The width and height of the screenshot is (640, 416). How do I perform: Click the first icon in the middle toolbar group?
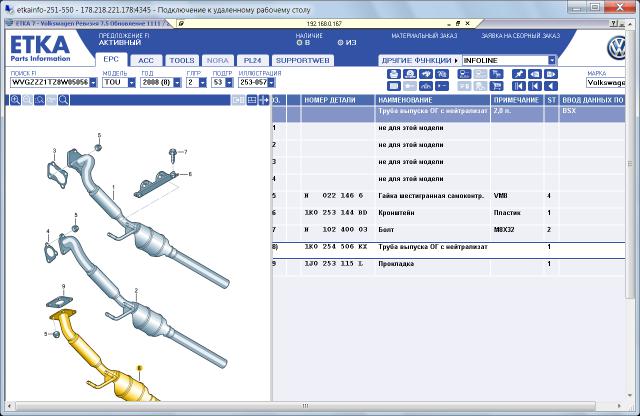pos(464,74)
